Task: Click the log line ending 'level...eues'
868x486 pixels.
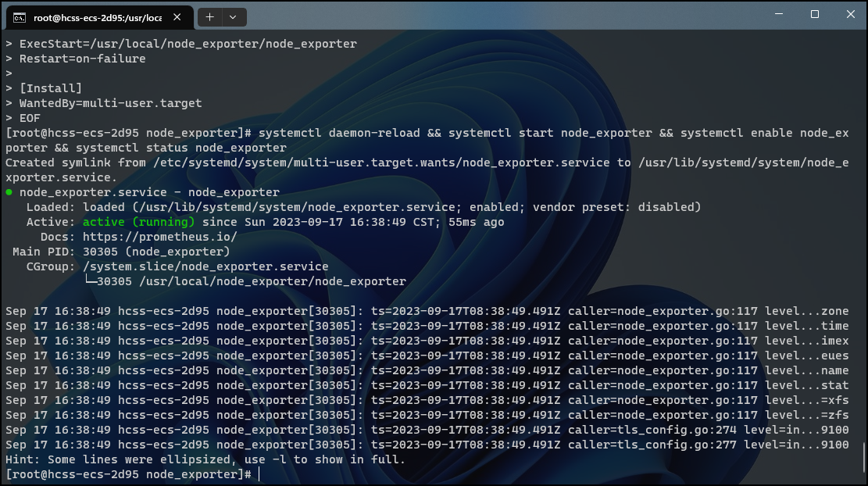Action: tap(427, 356)
